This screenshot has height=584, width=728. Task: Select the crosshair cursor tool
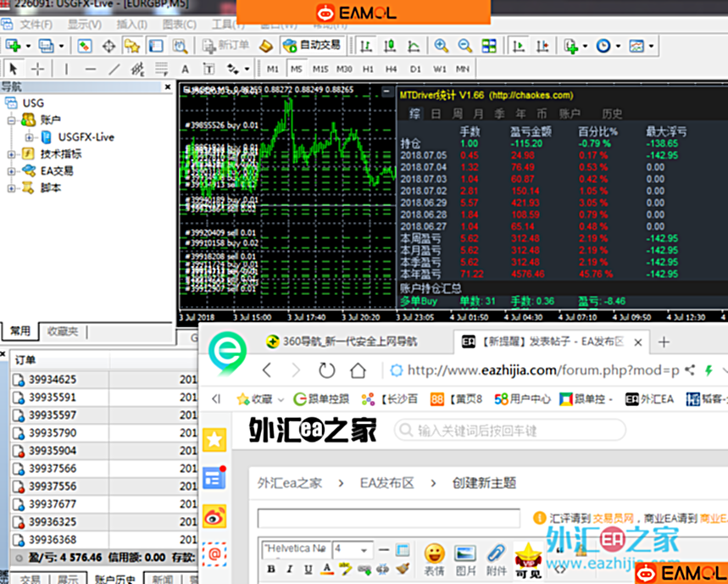click(x=38, y=69)
